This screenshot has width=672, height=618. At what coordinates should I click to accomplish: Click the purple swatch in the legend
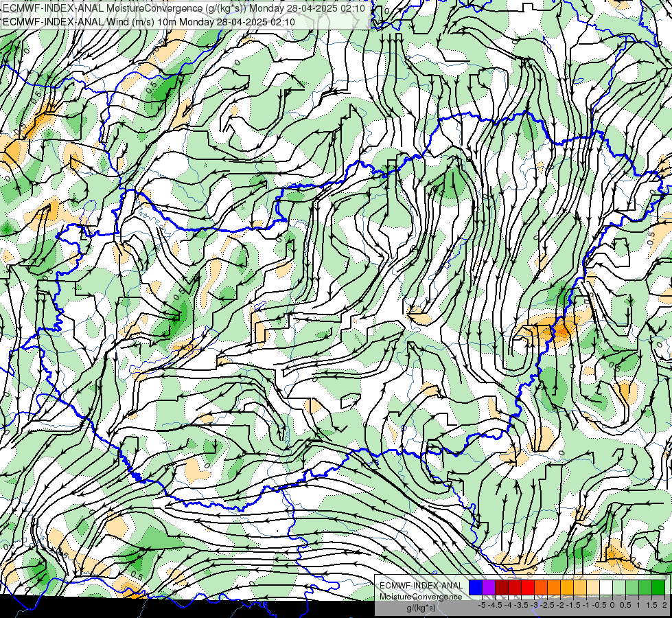(x=489, y=588)
